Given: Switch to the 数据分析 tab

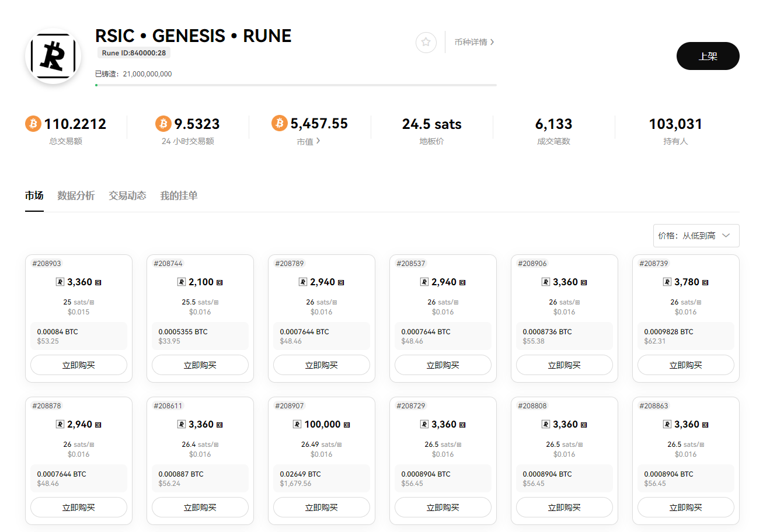Looking at the screenshot, I should pos(76,195).
